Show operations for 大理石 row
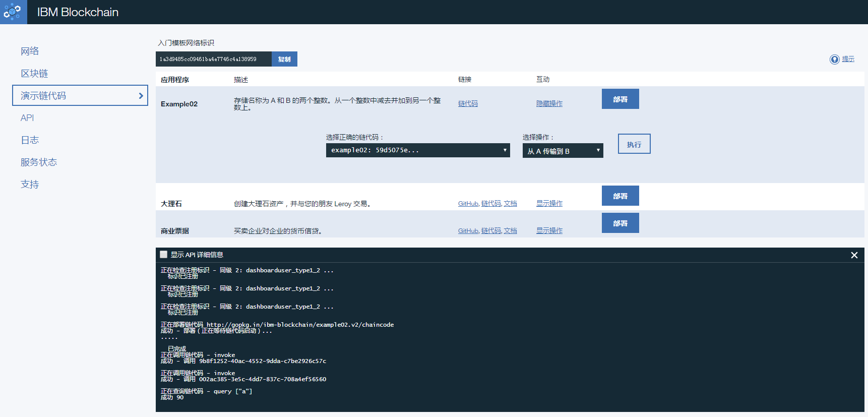 pyautogui.click(x=549, y=203)
